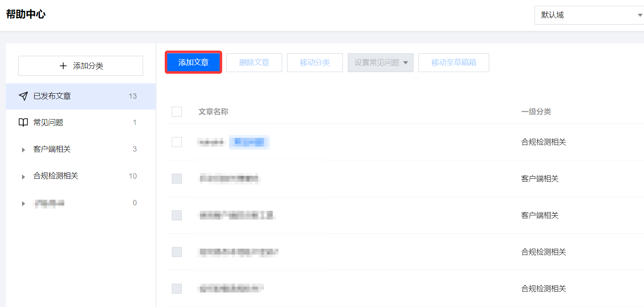Click the 文章名称 column header
The height and width of the screenshot is (307, 644).
[x=213, y=112]
